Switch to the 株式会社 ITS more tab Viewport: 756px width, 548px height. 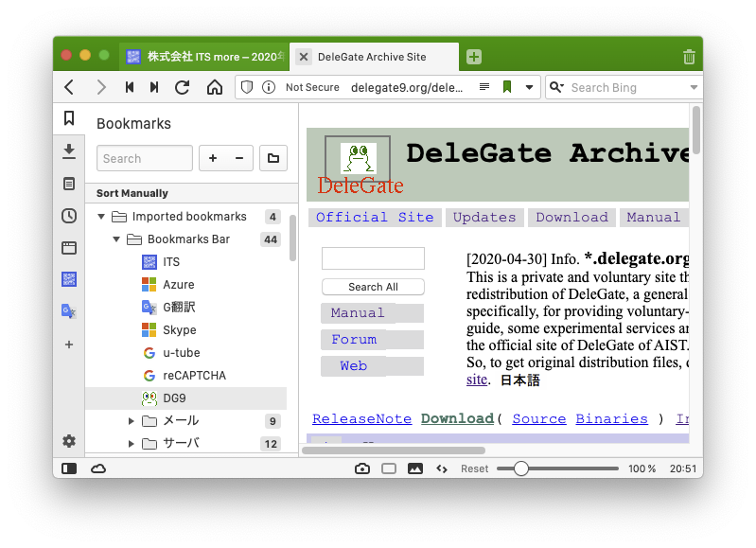tap(203, 57)
